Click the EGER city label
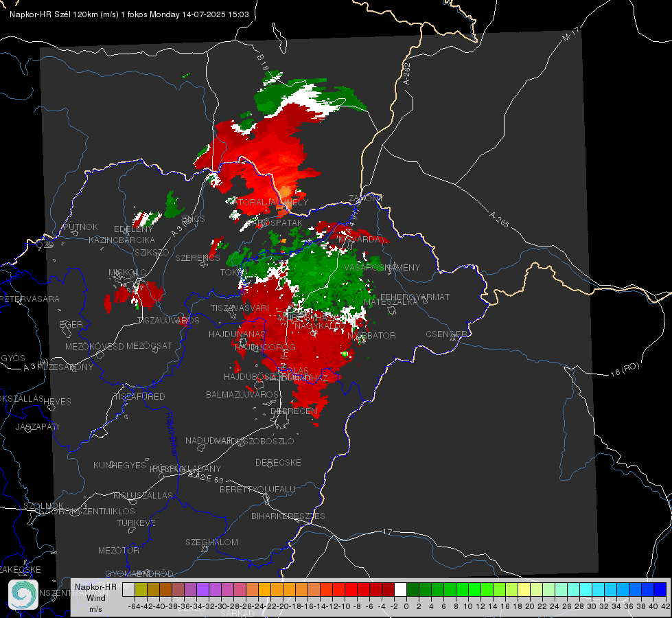The image size is (672, 618). click(71, 325)
